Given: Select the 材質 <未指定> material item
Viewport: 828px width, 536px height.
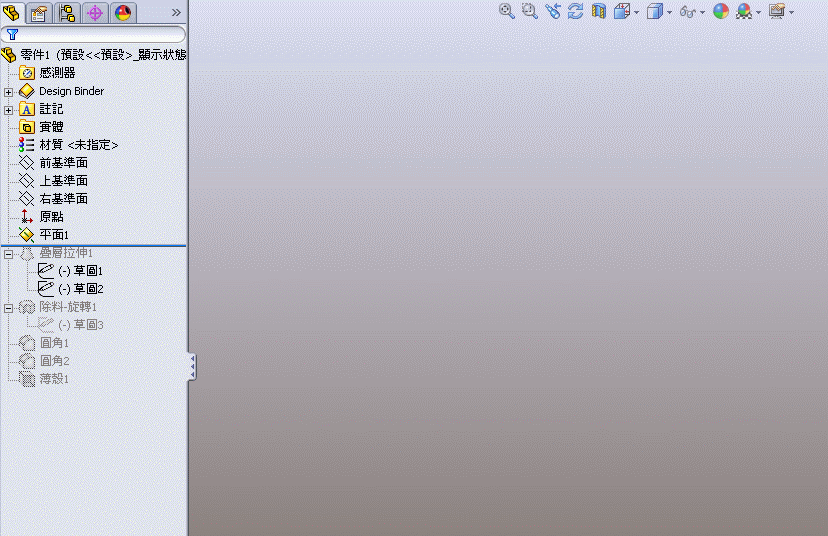Looking at the screenshot, I should (69, 145).
